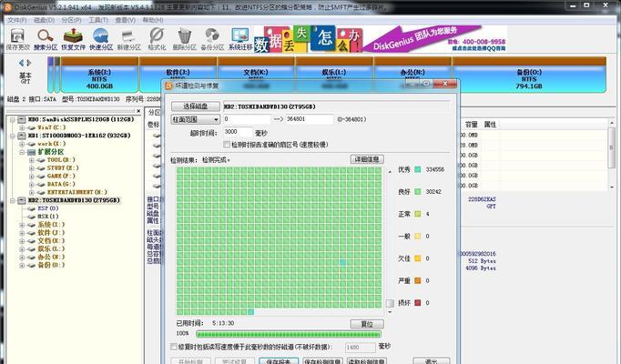The width and height of the screenshot is (621, 364).
Task: Click the cyan 优秀 (Excellent) legend swatch
Action: [x=417, y=169]
